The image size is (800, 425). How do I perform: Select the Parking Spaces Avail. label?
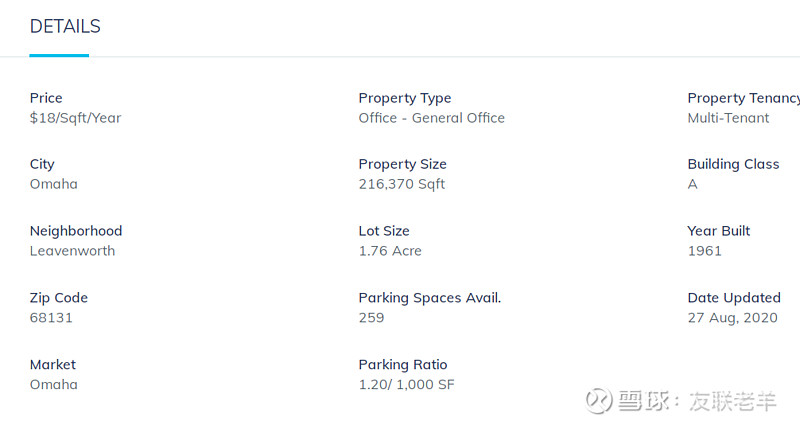429,298
